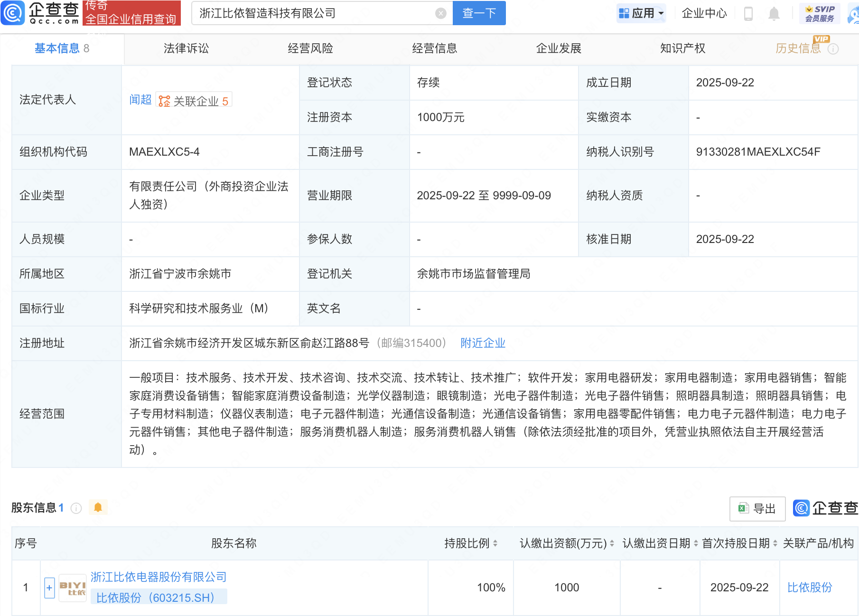
Task: Click the first holding date 2025-09-22 in shareholder row
Action: (x=739, y=588)
